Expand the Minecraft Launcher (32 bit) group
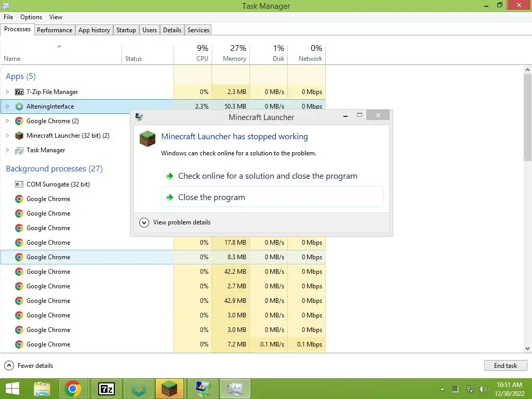 click(7, 136)
